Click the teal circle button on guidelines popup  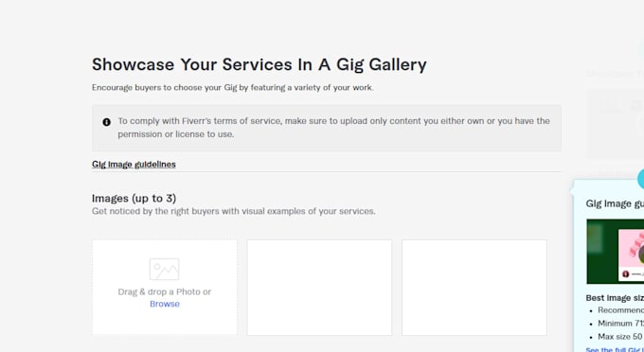641,179
